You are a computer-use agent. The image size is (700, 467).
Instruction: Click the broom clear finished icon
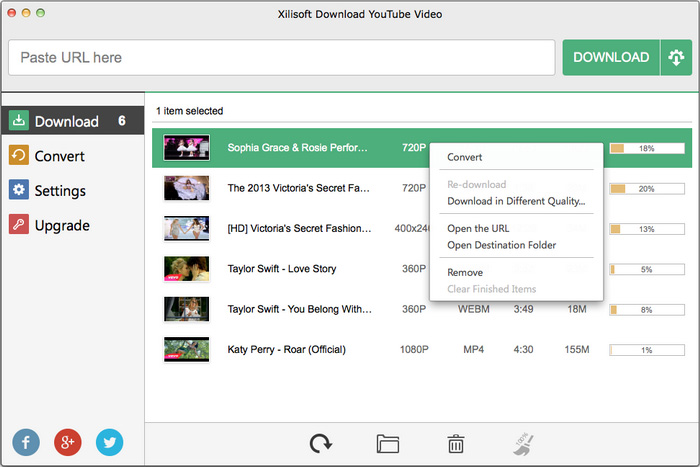coord(521,444)
